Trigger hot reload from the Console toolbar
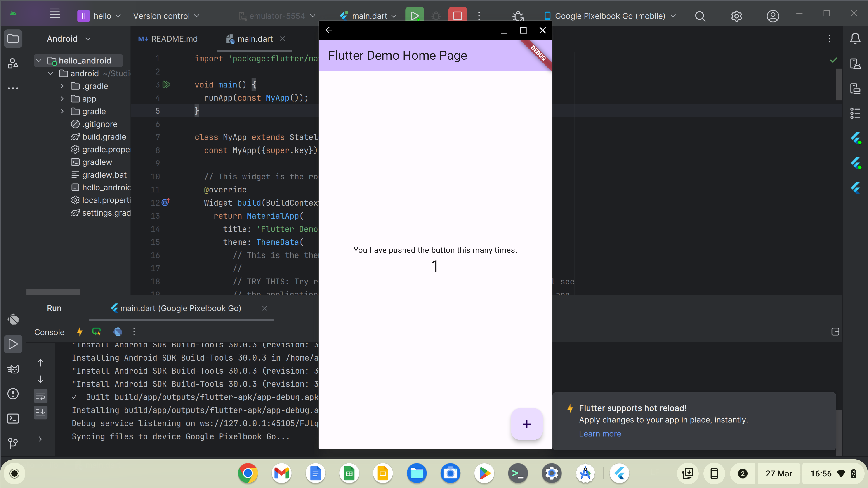868x488 pixels. click(x=80, y=332)
